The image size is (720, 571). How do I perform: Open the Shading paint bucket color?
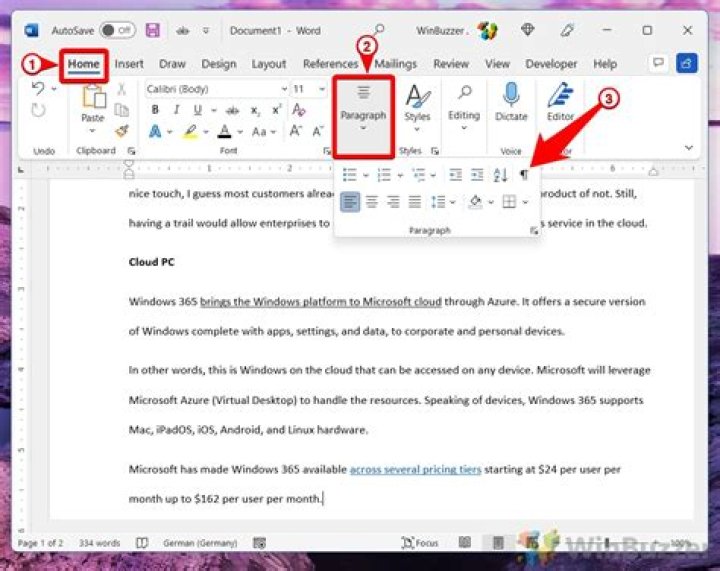click(475, 202)
